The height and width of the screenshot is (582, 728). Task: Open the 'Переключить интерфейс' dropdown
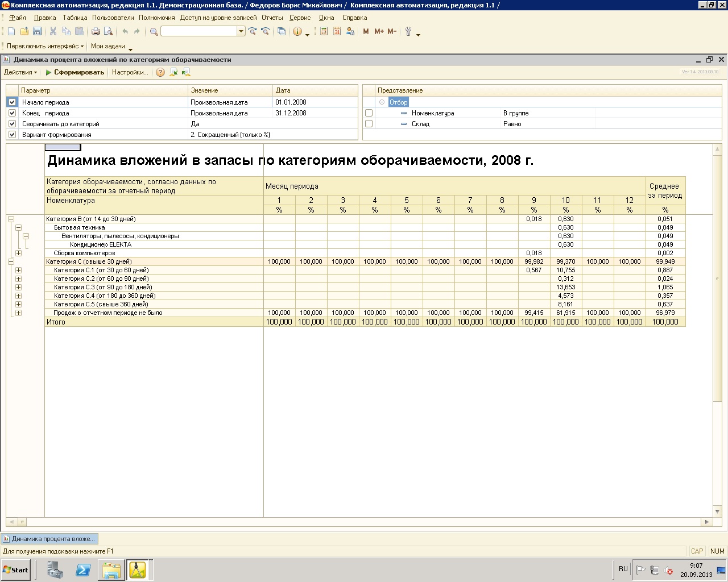[45, 47]
